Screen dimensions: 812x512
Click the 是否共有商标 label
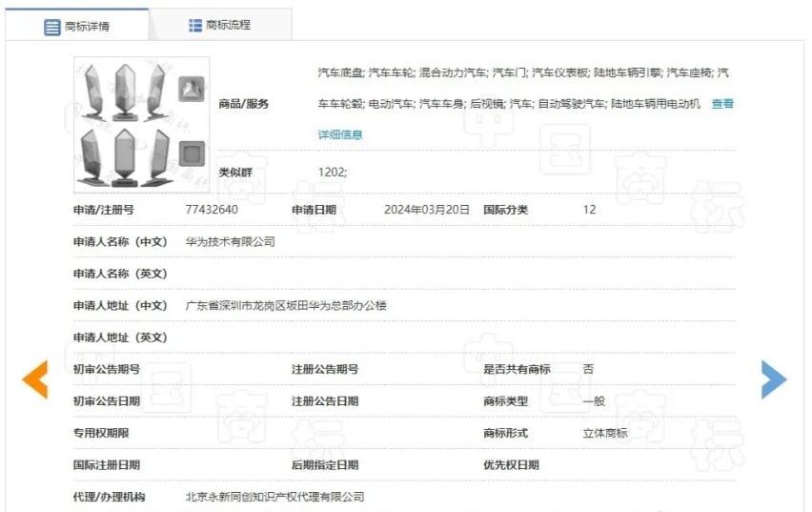[517, 369]
